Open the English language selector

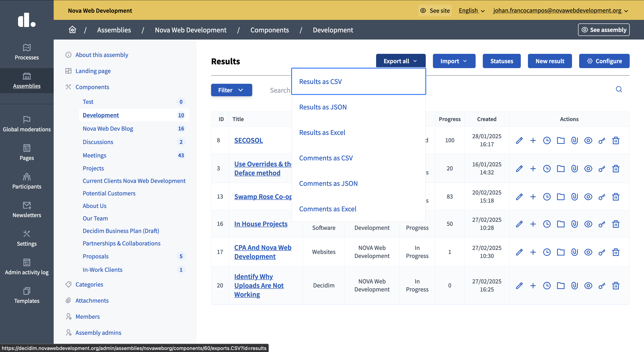[472, 10]
